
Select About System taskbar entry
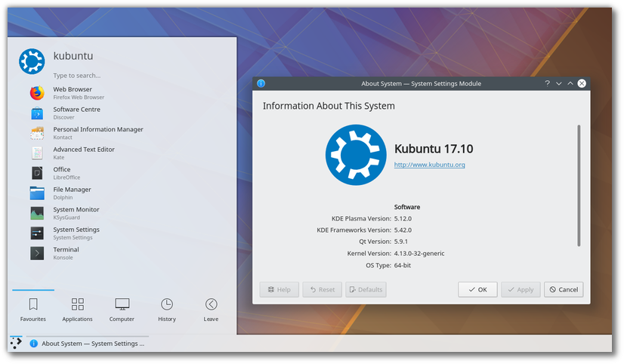[87, 344]
